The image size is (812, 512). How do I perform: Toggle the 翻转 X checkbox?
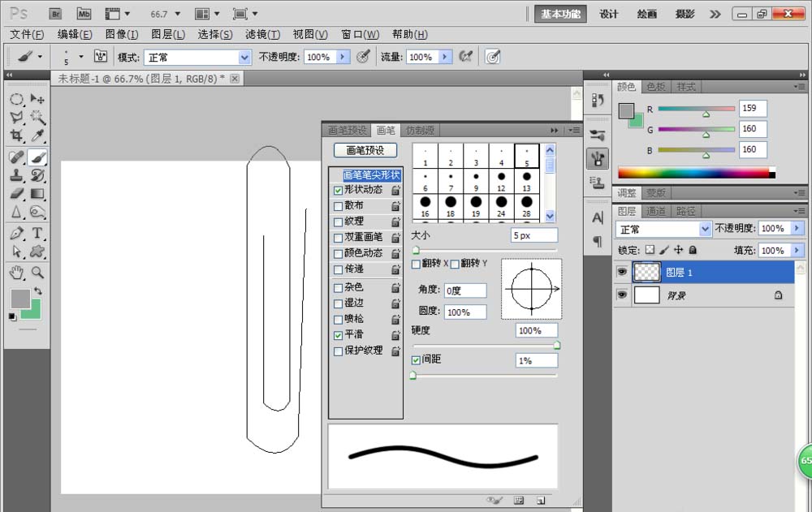tap(417, 264)
